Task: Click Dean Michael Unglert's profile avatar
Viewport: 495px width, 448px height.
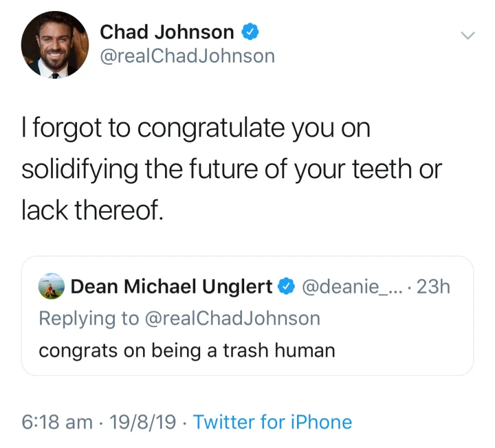Action: coord(51,286)
